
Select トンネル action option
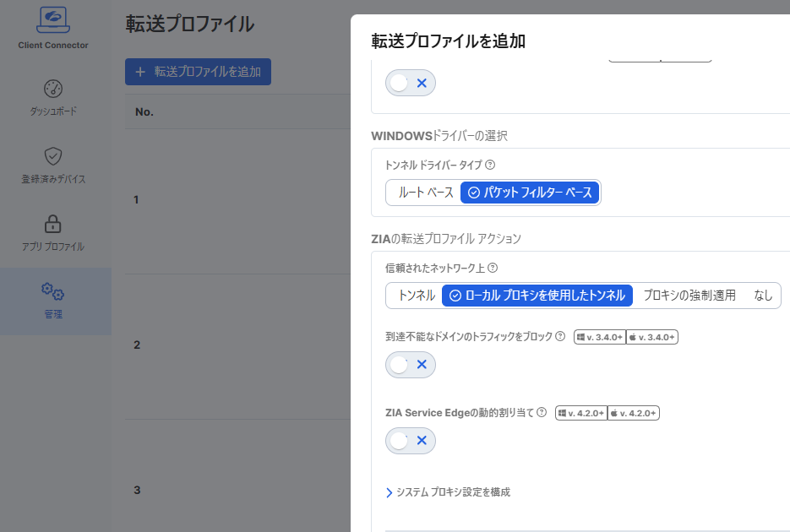coord(417,296)
